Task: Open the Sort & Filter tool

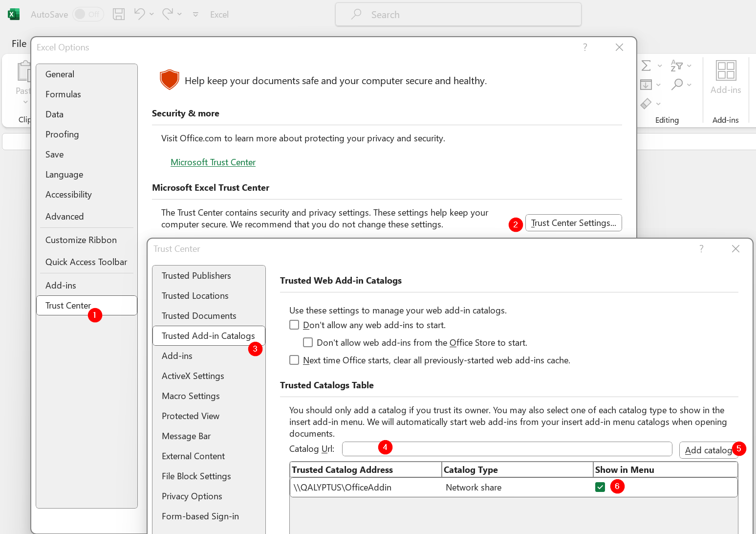Action: (x=675, y=65)
